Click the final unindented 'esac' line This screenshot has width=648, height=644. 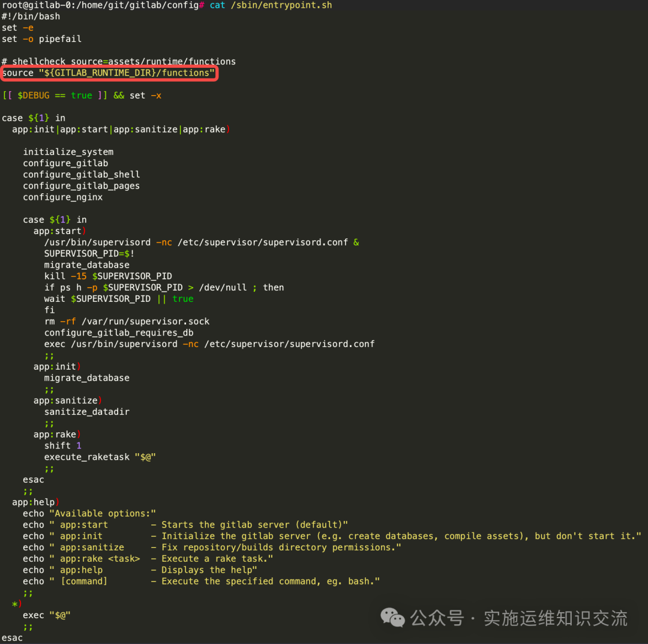pos(13,638)
